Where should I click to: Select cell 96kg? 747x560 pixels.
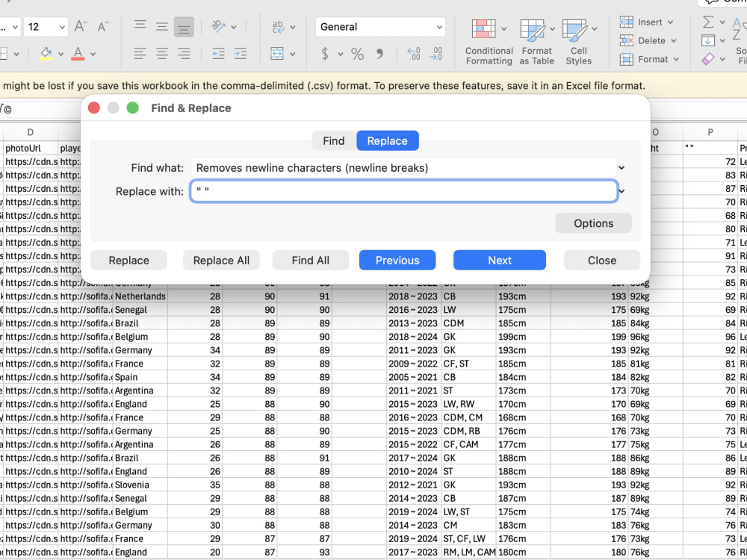[x=656, y=337]
